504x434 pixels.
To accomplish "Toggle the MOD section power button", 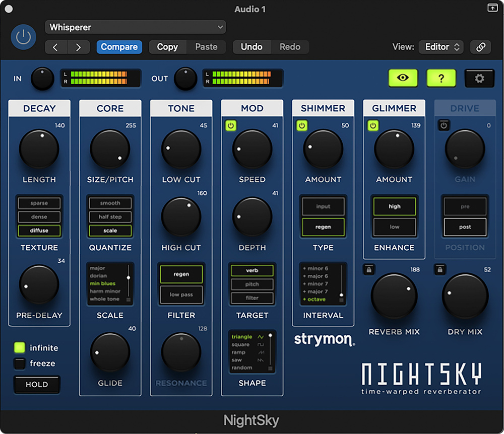I will tap(231, 126).
